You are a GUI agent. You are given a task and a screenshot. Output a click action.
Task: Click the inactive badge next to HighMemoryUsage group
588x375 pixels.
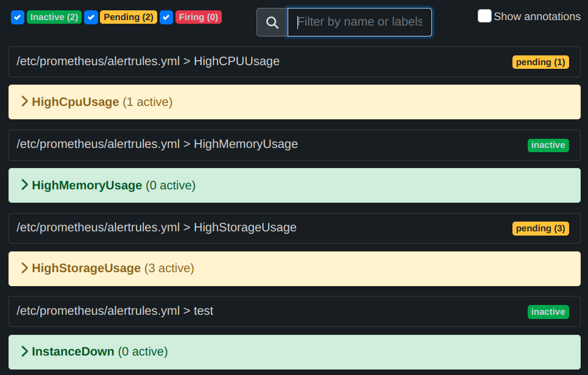[548, 145]
